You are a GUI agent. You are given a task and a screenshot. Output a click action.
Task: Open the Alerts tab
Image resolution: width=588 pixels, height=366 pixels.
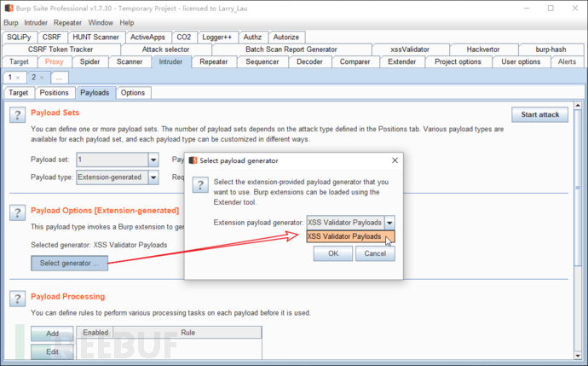click(x=567, y=61)
